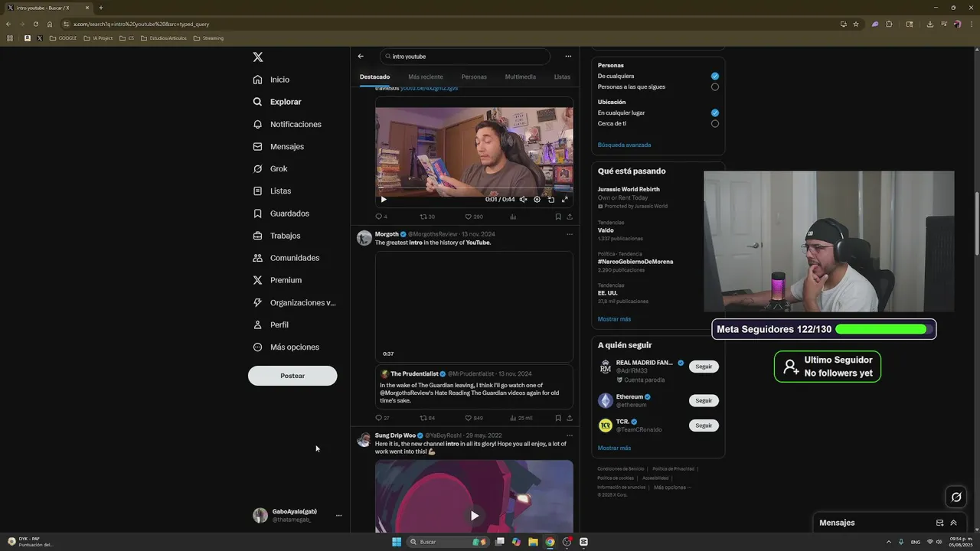The height and width of the screenshot is (551, 980).
Task: Open first video's settings gear
Action: tap(537, 199)
